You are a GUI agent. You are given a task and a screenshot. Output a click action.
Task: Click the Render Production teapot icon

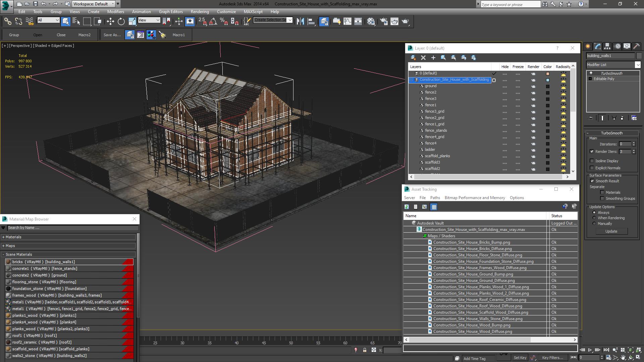[406, 21]
